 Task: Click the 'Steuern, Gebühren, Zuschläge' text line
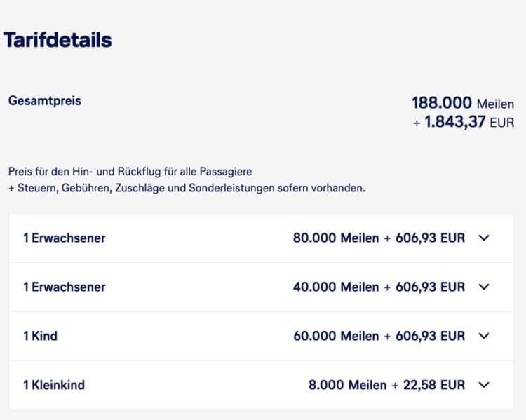point(187,188)
